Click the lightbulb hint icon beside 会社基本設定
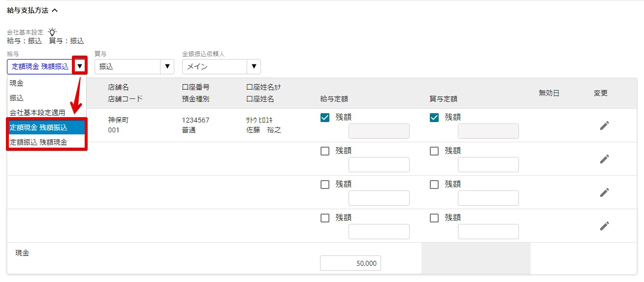 click(52, 32)
